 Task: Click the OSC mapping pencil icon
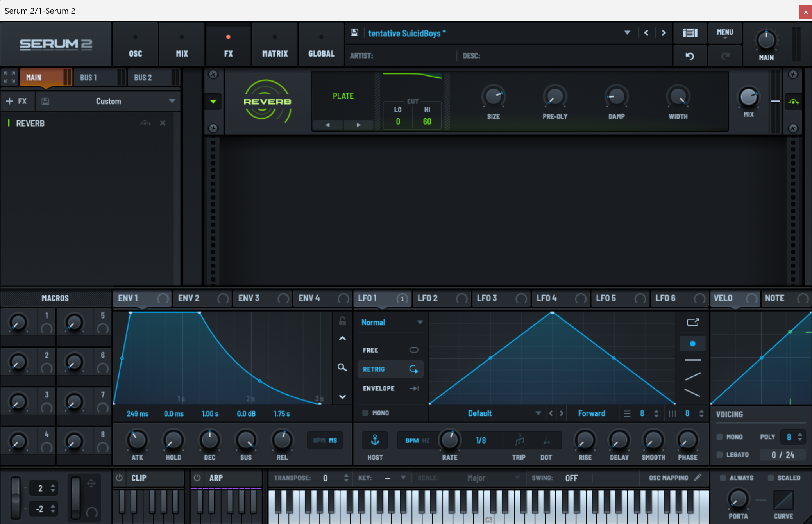698,478
